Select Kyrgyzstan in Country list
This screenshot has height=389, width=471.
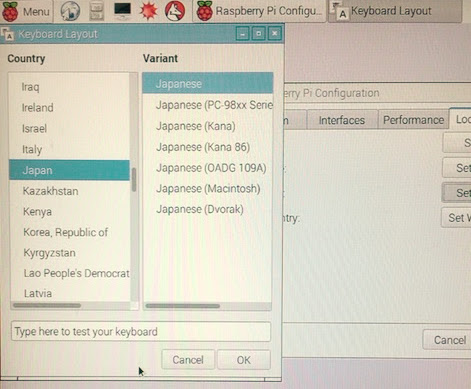(x=69, y=253)
